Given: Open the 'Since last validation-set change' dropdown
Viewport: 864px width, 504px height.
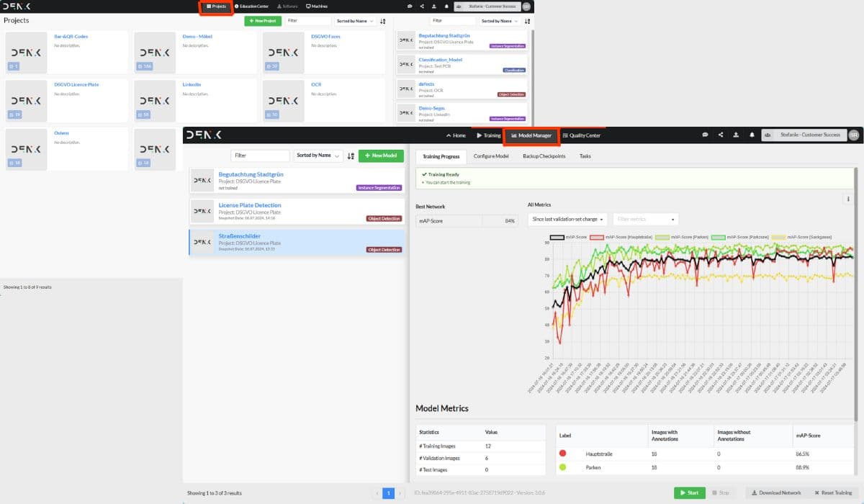Looking at the screenshot, I should pyautogui.click(x=567, y=219).
